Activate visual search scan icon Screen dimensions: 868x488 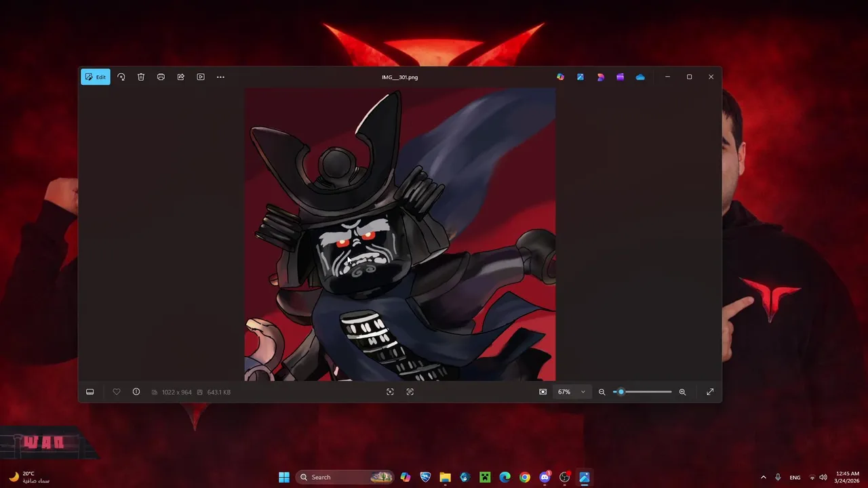tap(390, 392)
